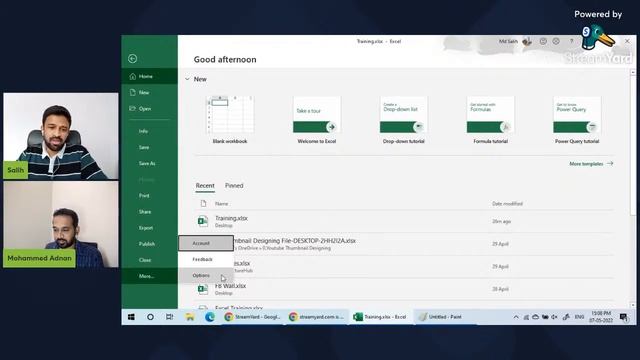Image resolution: width=640 pixels, height=360 pixels.
Task: Choose Feedback from the popup menu
Action: tap(206, 259)
